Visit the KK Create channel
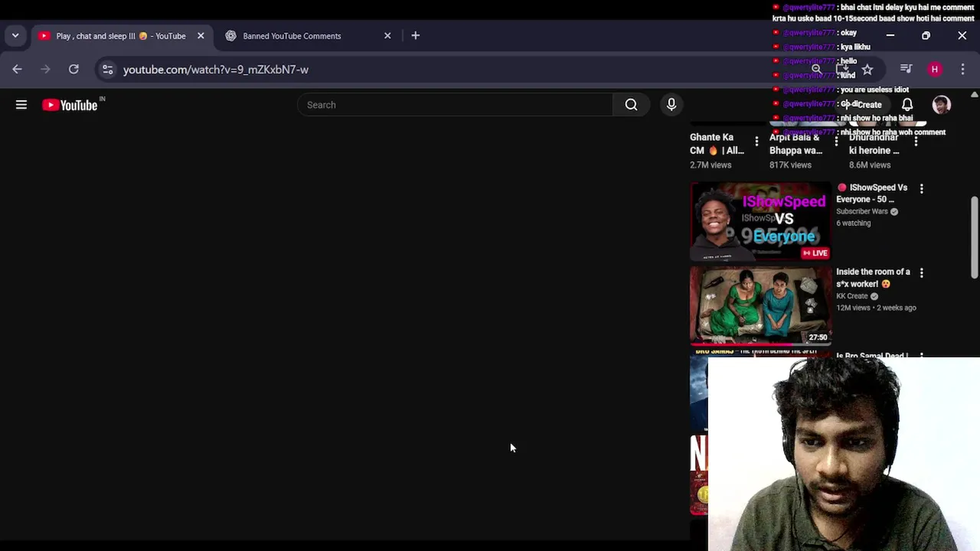The image size is (980, 551). click(x=852, y=296)
